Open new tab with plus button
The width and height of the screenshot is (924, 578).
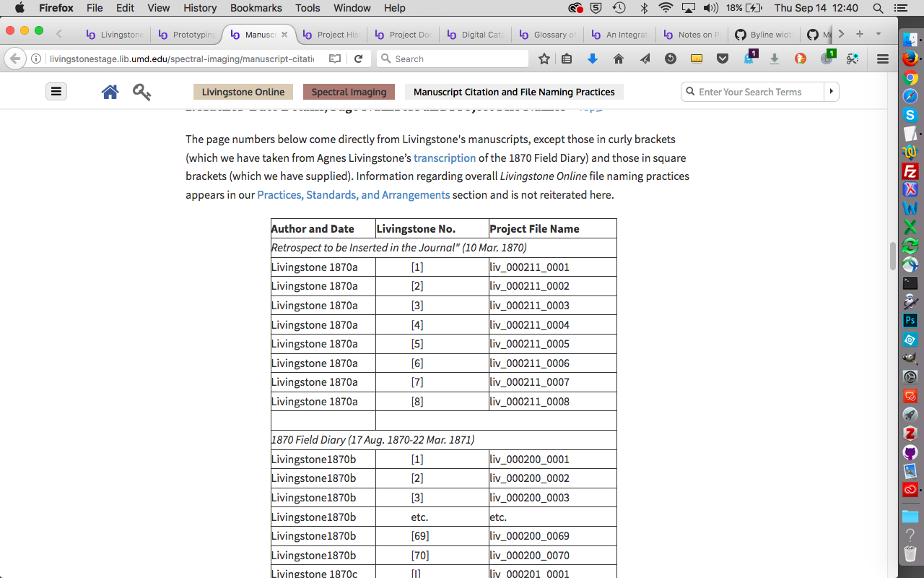click(x=860, y=34)
